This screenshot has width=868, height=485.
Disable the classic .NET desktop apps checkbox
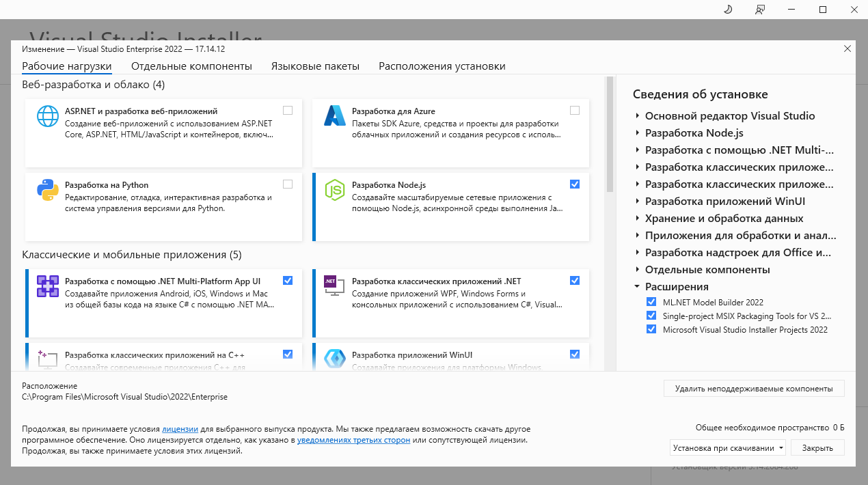click(x=575, y=280)
